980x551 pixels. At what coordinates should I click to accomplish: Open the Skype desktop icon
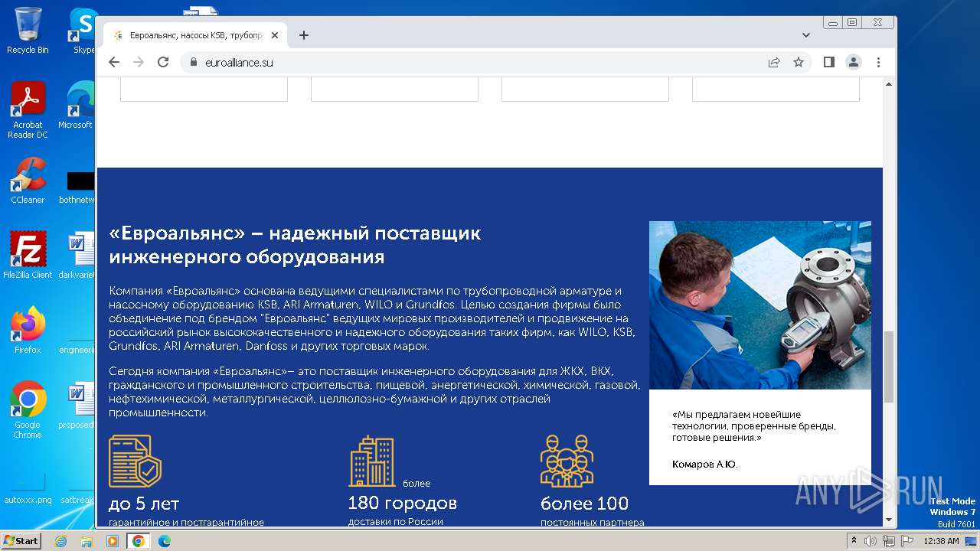pos(83,31)
